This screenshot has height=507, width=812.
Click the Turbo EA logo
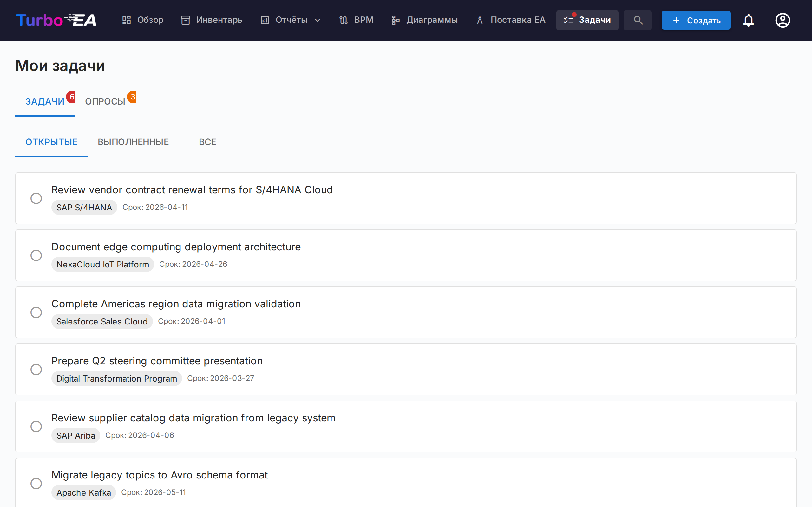(56, 20)
